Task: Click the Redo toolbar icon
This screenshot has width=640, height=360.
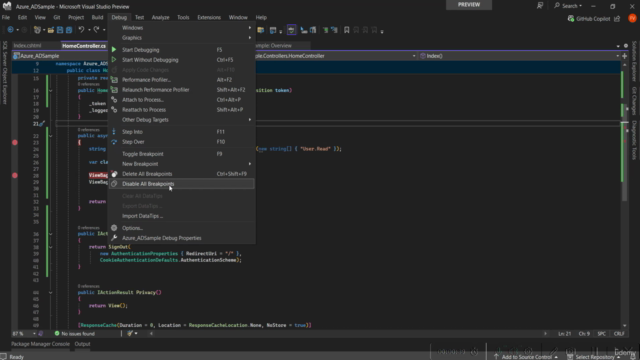Action: (x=96, y=30)
